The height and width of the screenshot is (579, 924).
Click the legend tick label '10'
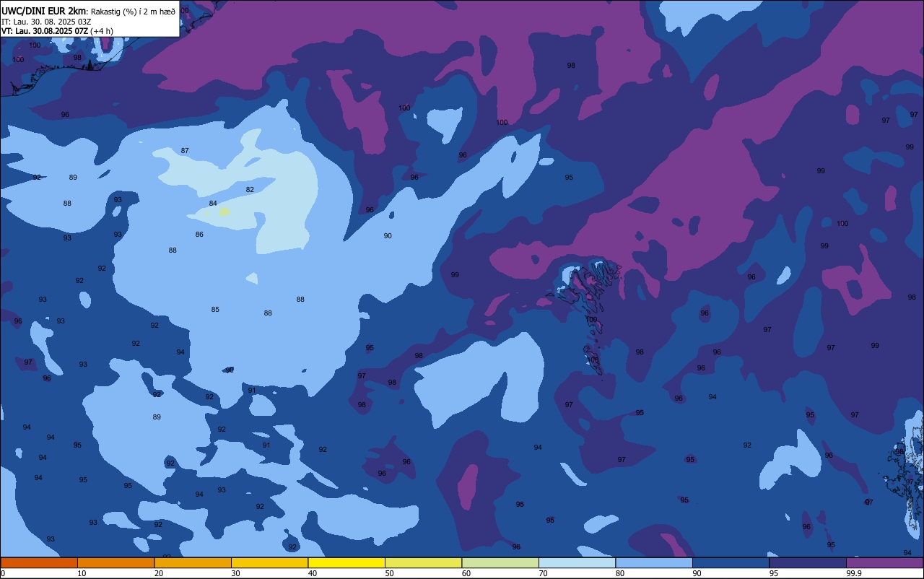[x=82, y=573]
